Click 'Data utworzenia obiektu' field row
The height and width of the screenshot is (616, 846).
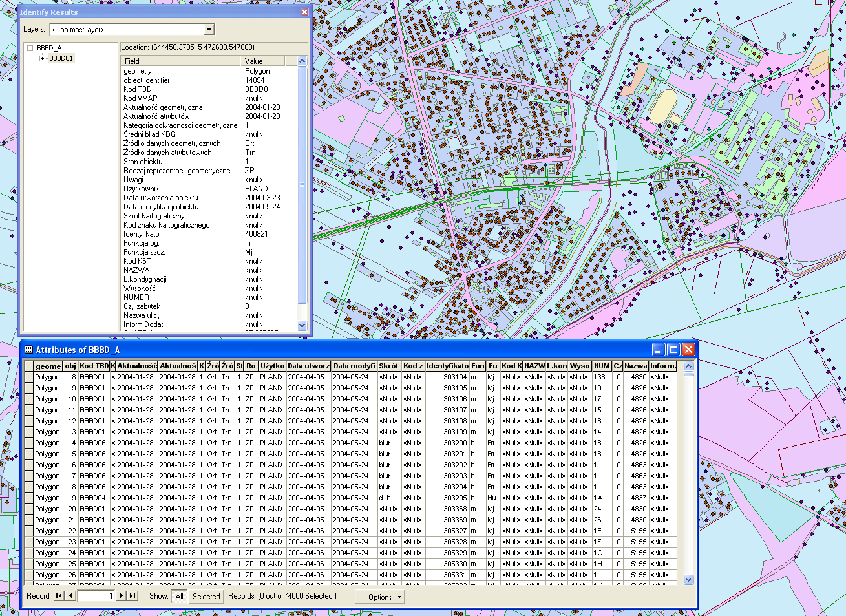point(161,198)
